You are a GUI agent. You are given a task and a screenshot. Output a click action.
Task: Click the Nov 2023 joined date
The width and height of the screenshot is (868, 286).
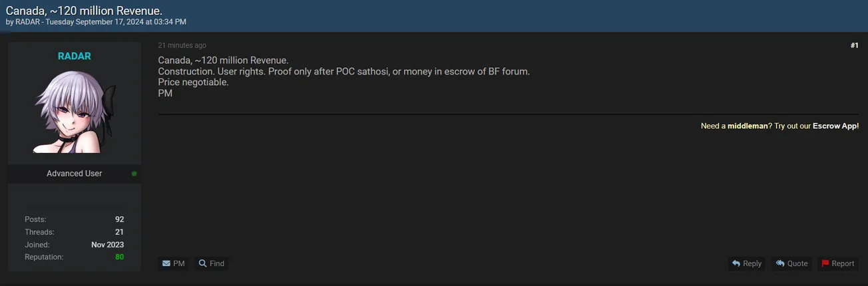107,245
